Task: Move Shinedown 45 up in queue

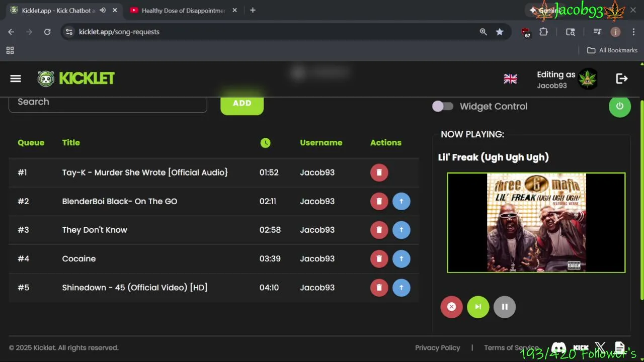Action: click(401, 288)
